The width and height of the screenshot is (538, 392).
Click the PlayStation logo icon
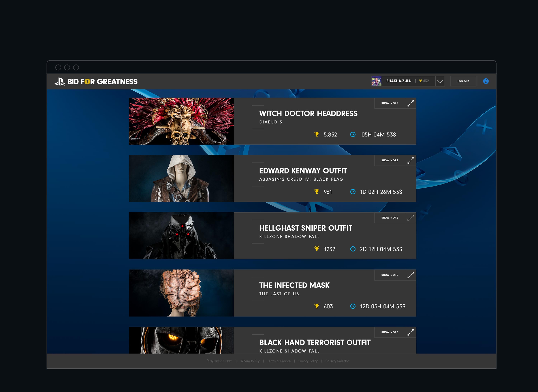click(x=60, y=82)
